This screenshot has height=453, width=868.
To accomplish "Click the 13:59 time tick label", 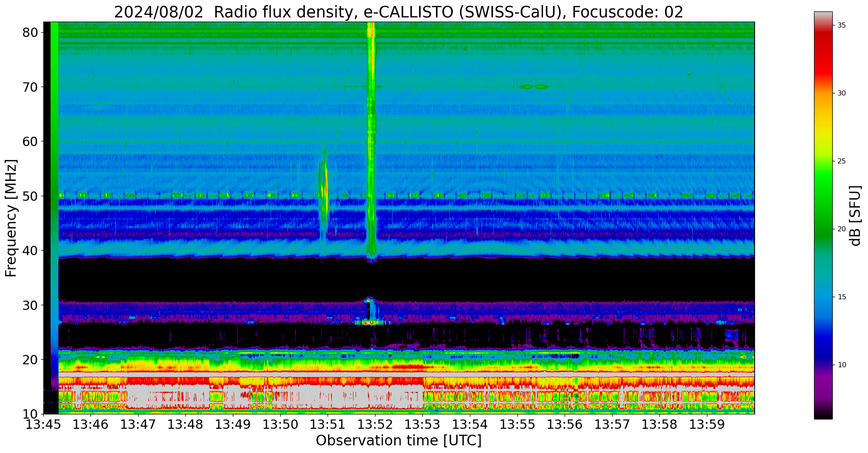I will point(707,424).
